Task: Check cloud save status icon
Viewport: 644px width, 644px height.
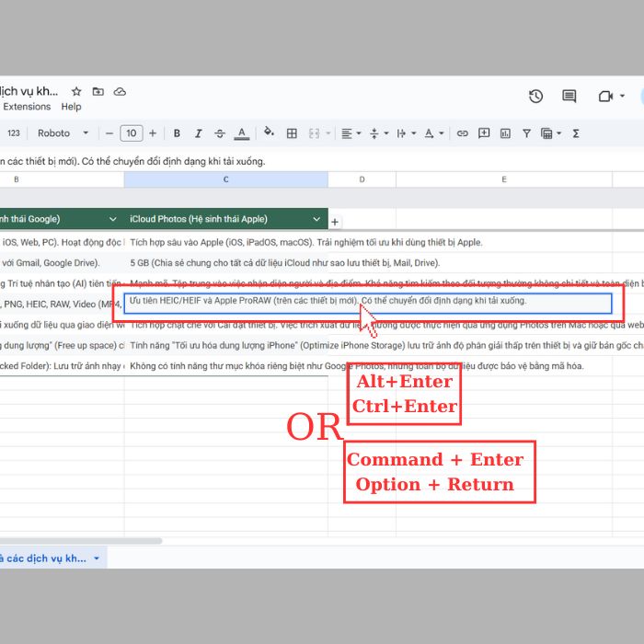Action: [120, 92]
